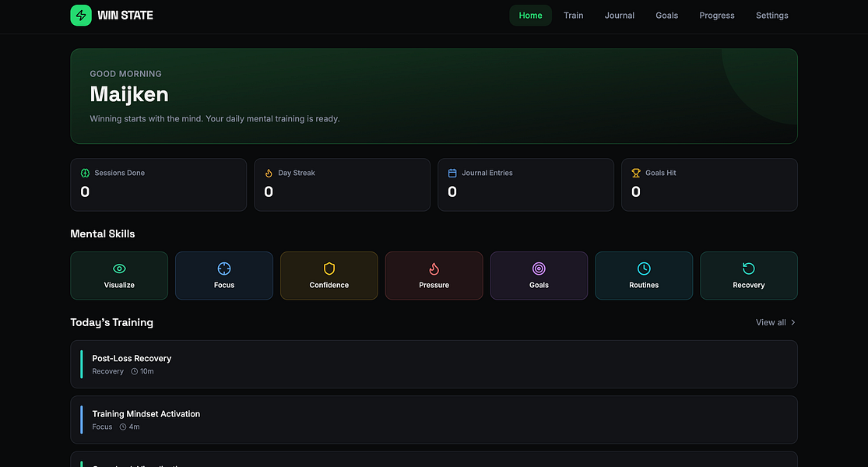Click the WIN STATE brand name
This screenshot has width=868, height=467.
point(125,16)
